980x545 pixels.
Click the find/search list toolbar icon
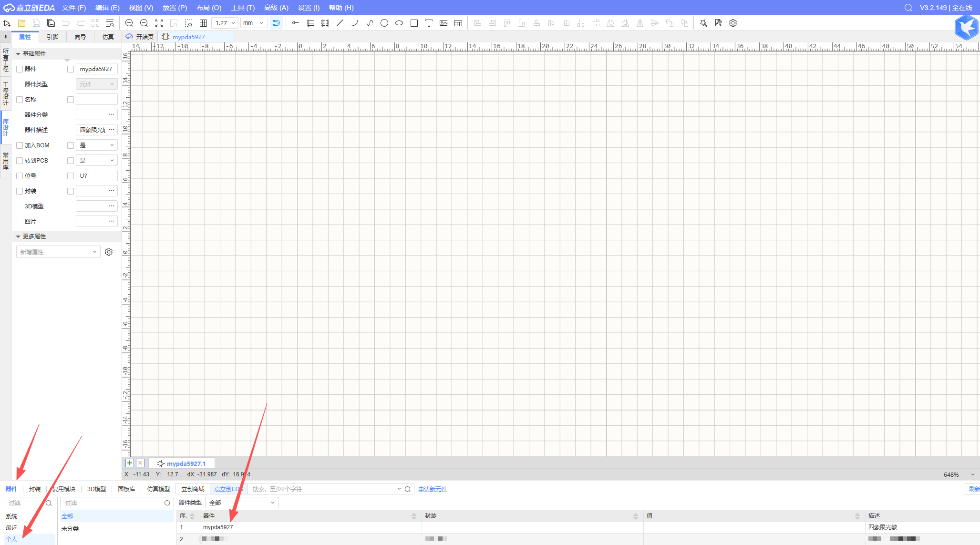pyautogui.click(x=110, y=23)
